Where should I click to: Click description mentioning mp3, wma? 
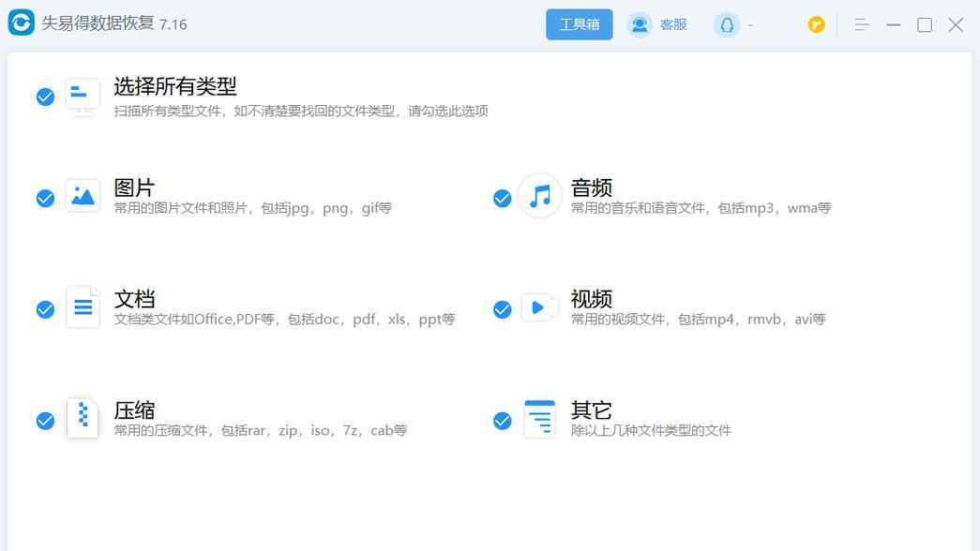[x=701, y=208]
